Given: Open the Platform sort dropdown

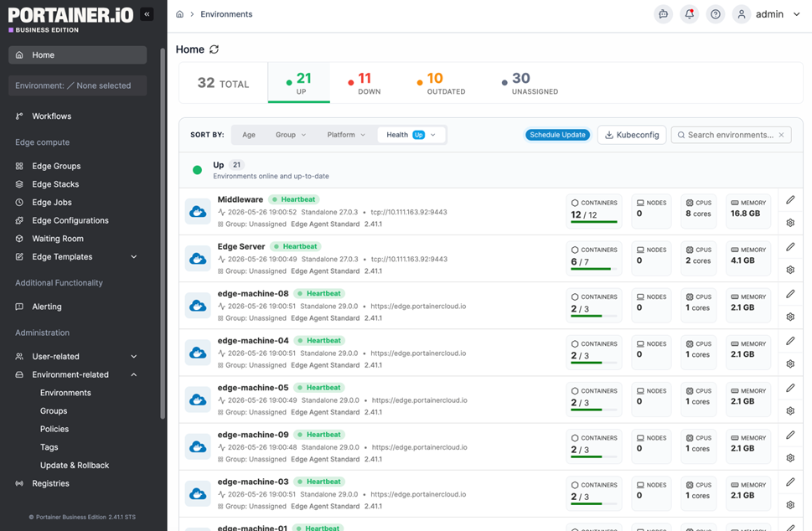Looking at the screenshot, I should click(x=346, y=135).
